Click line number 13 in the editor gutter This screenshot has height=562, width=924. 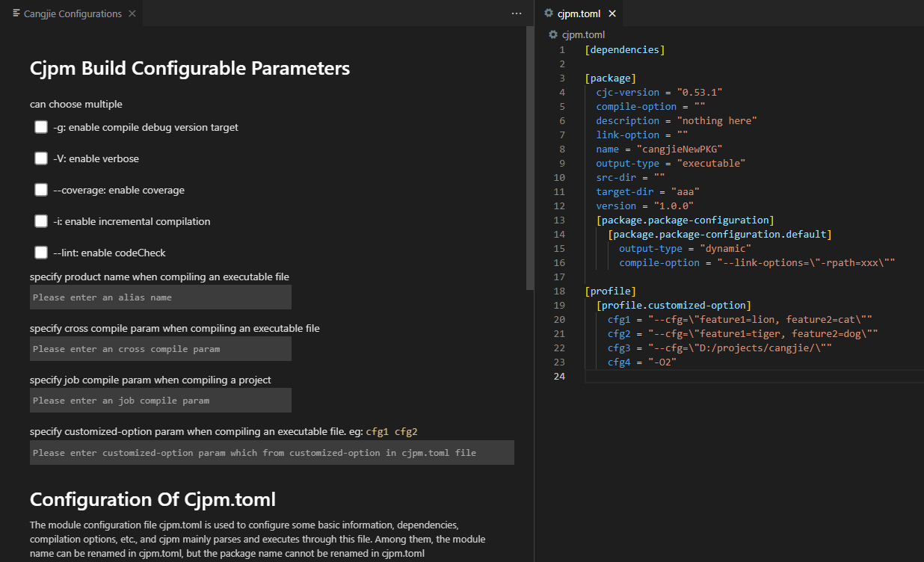(560, 220)
